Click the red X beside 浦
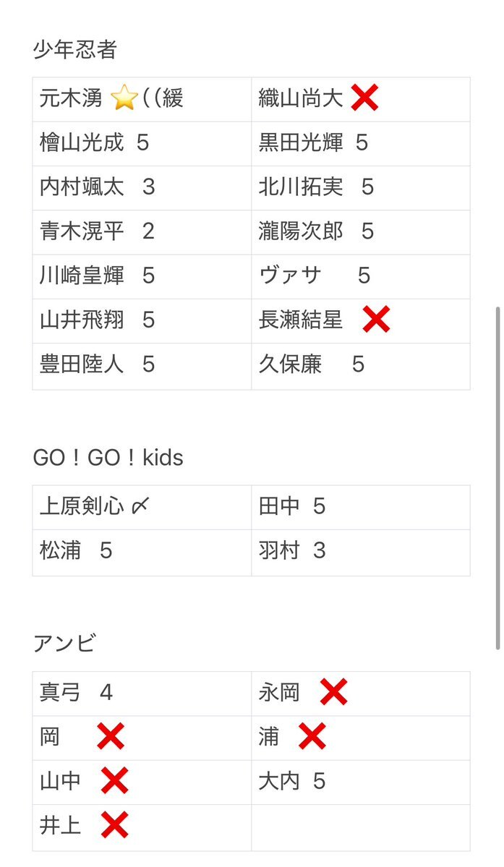This screenshot has height=867, width=504. click(x=312, y=737)
